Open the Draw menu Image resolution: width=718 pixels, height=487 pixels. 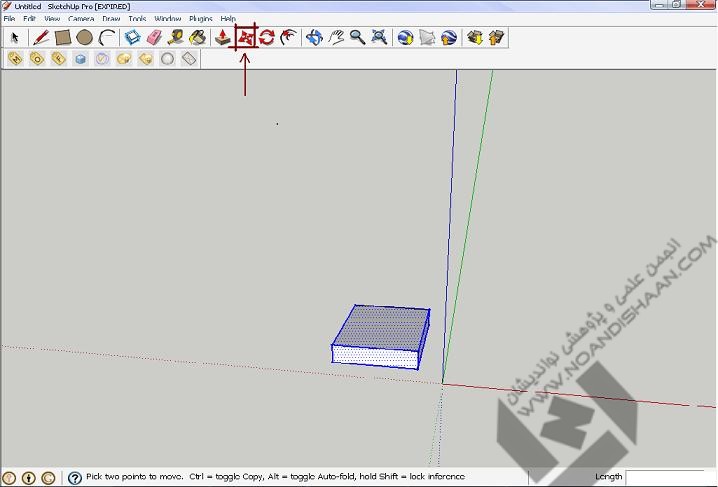click(110, 19)
